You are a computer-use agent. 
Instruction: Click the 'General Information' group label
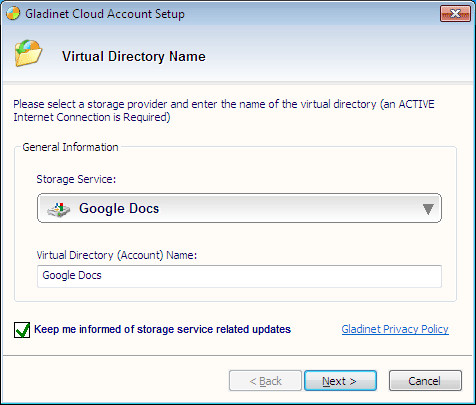[70, 147]
